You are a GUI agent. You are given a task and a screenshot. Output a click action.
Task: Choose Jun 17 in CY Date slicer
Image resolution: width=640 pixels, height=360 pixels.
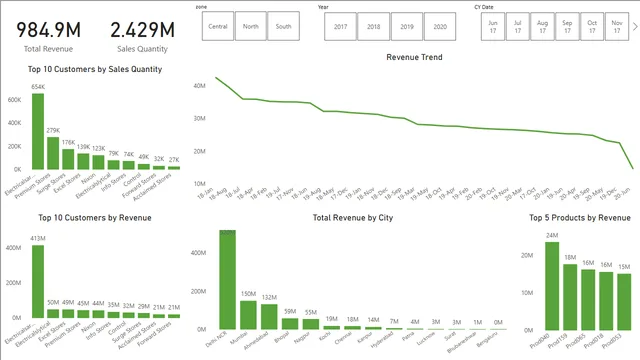[493, 27]
